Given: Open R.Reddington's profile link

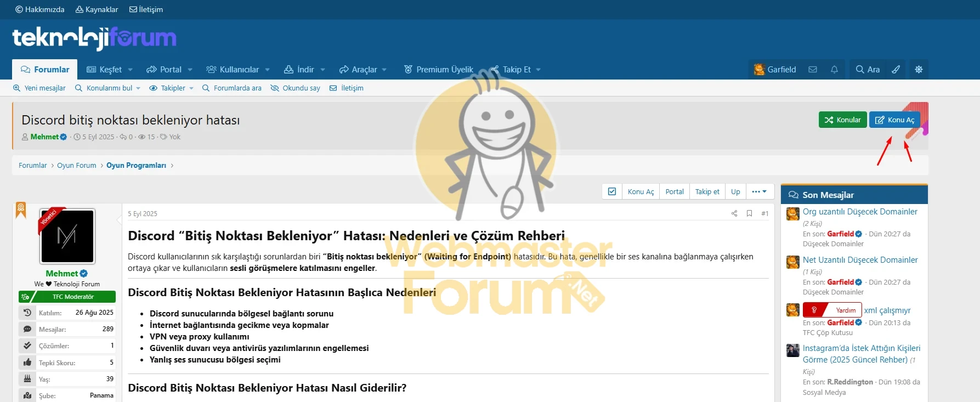Looking at the screenshot, I should tap(850, 382).
